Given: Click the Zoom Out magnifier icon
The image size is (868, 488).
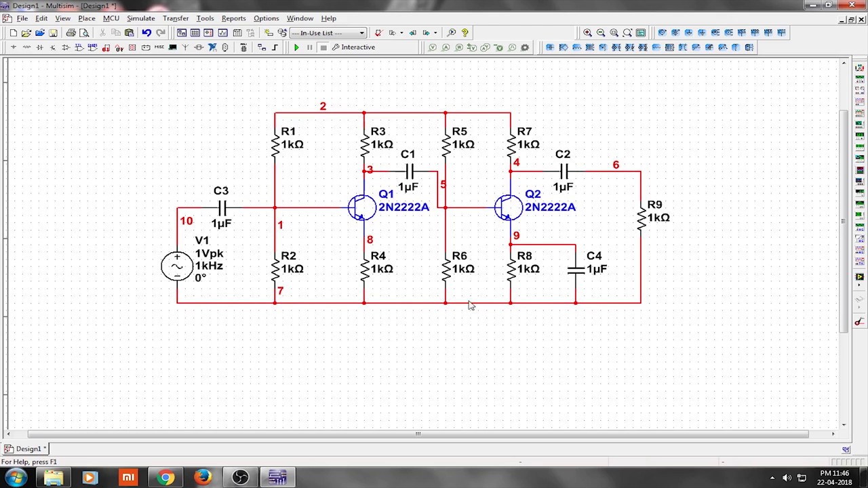Looking at the screenshot, I should 601,33.
